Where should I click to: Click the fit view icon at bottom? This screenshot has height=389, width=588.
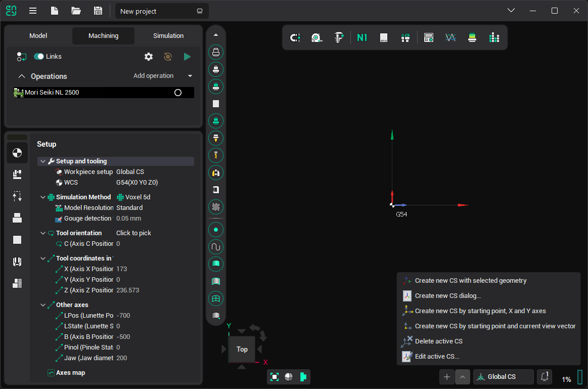275,377
